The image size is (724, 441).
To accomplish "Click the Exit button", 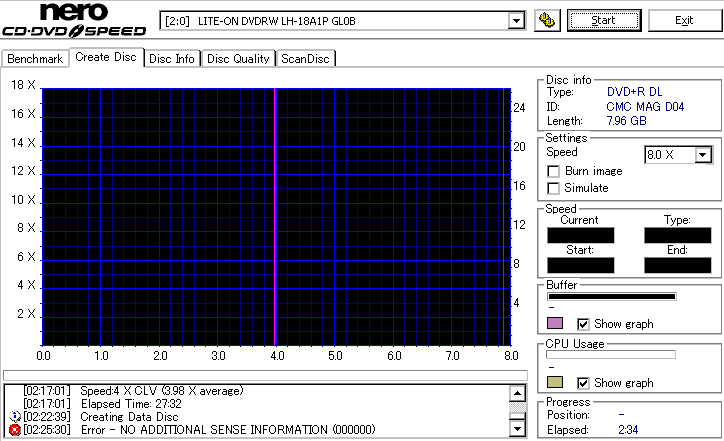I will (x=684, y=20).
